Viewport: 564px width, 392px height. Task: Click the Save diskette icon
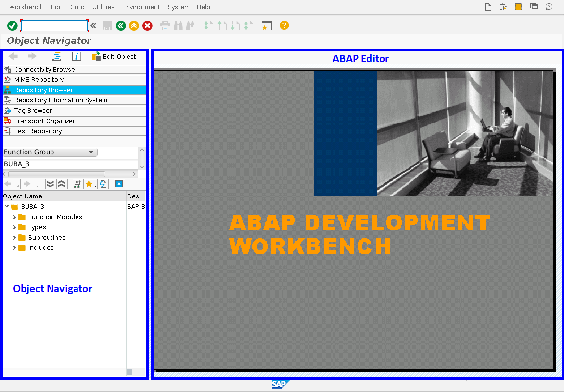click(x=107, y=25)
